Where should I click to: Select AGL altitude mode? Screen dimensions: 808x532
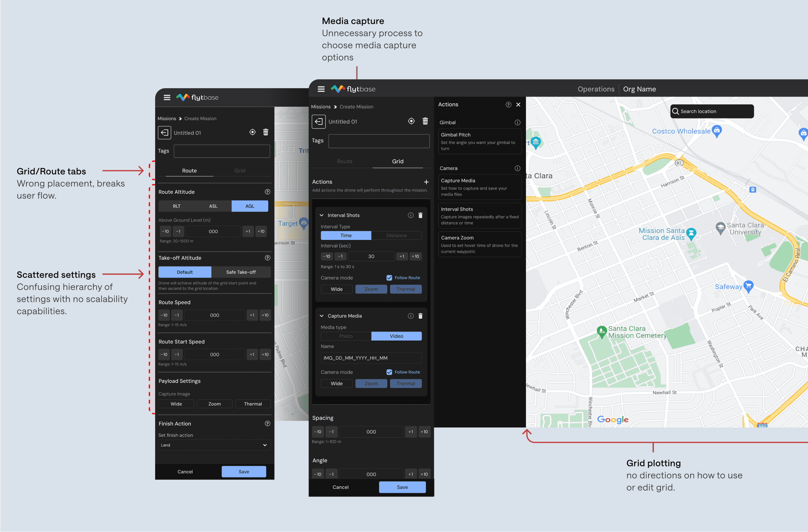249,206
